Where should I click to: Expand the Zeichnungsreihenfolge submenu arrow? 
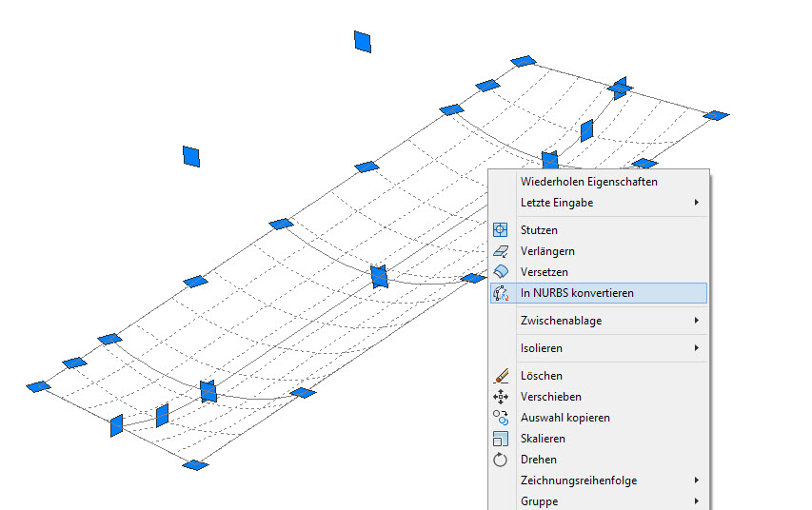point(697,481)
